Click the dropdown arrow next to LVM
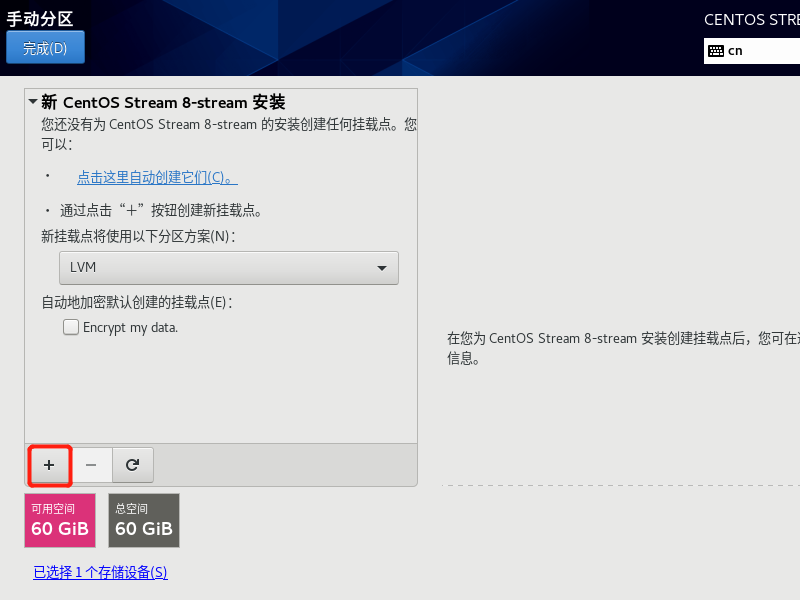The width and height of the screenshot is (800, 600). (381, 267)
